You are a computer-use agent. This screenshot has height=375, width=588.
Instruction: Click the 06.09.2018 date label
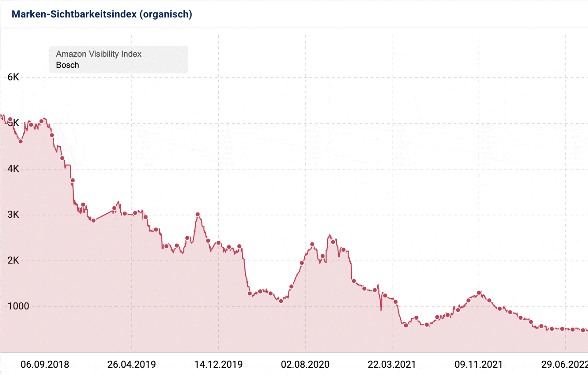[x=45, y=364]
